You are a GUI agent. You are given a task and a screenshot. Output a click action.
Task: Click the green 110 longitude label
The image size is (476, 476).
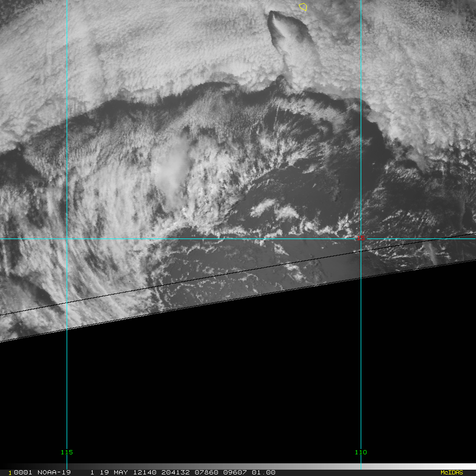(x=361, y=452)
